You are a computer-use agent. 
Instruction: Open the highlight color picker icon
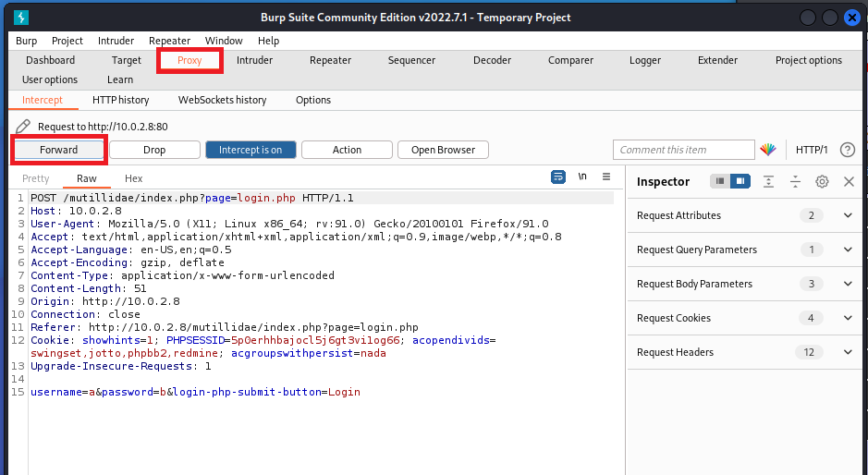click(x=768, y=150)
